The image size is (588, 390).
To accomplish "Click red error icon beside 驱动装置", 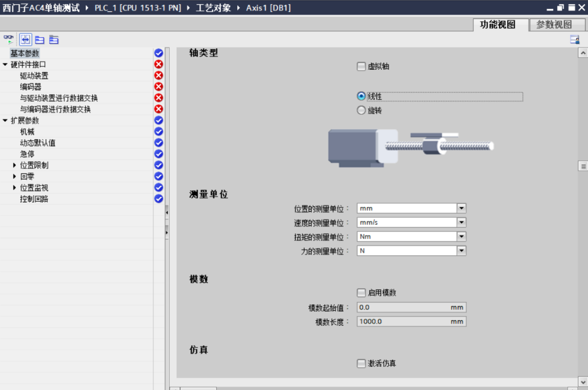I will 159,76.
